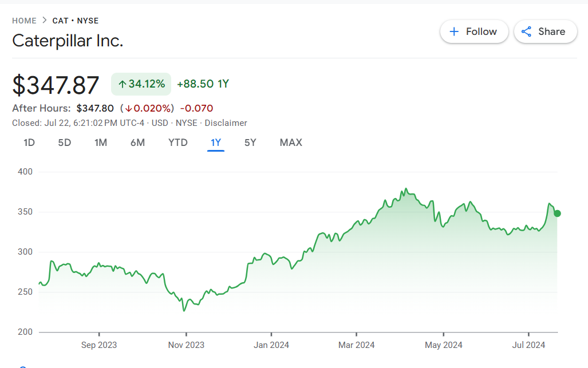Click the Caterpillar Inc. heading
Viewport: 588px width, 368px height.
point(68,41)
